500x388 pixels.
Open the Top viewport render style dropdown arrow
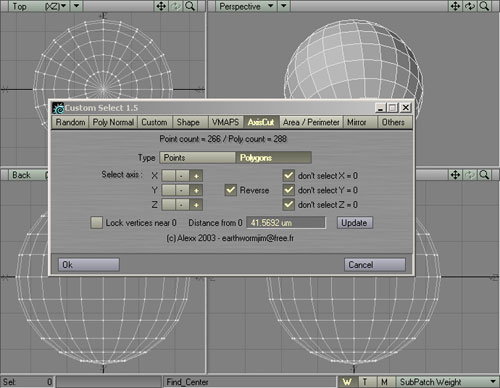click(77, 6)
